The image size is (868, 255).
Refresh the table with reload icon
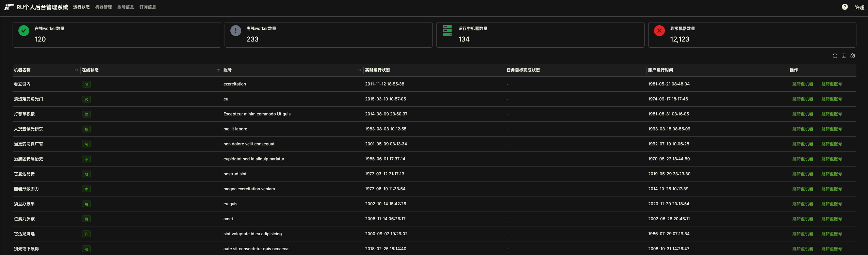click(835, 56)
